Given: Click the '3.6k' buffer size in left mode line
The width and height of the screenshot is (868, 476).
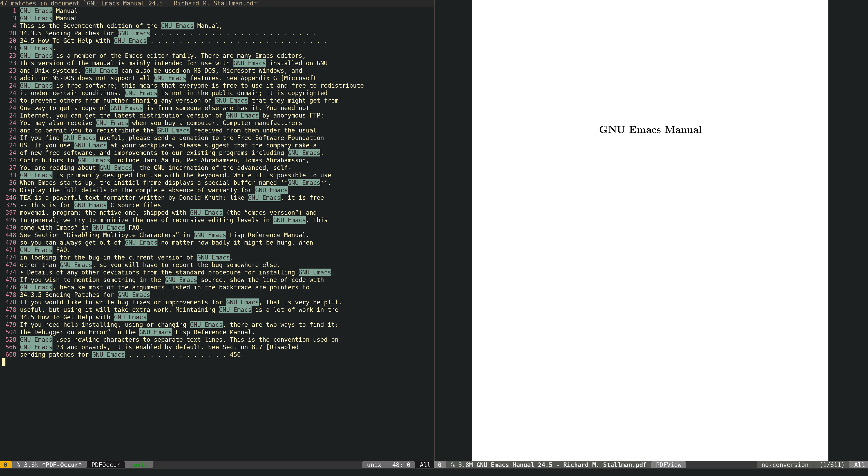Looking at the screenshot, I should point(31,465).
